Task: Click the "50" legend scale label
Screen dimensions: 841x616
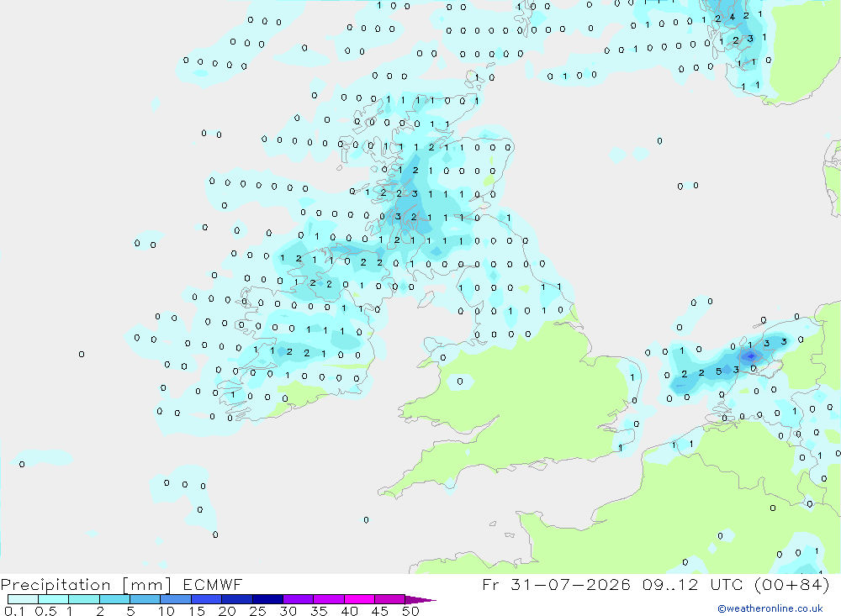Action: (410, 611)
